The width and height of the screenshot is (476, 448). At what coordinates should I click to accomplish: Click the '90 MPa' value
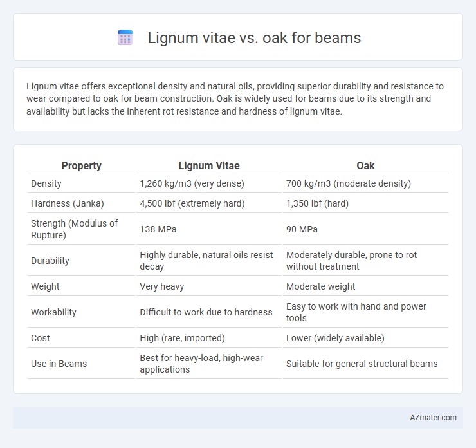[302, 229]
